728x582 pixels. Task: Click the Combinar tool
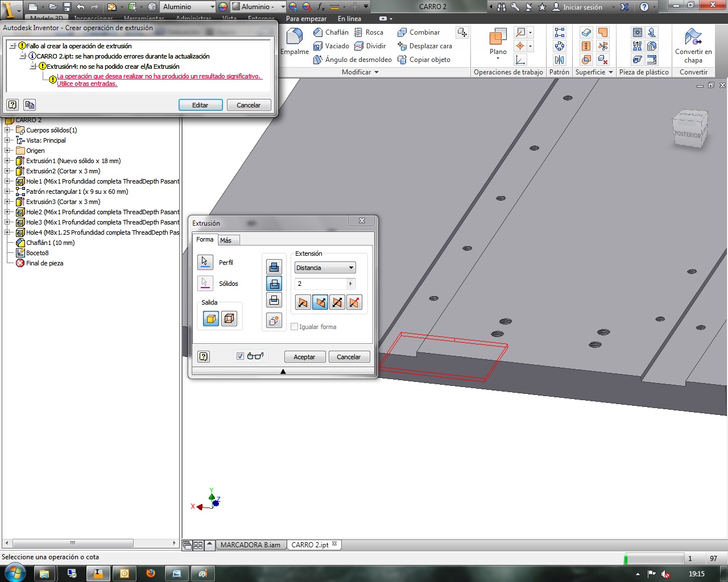pos(419,32)
